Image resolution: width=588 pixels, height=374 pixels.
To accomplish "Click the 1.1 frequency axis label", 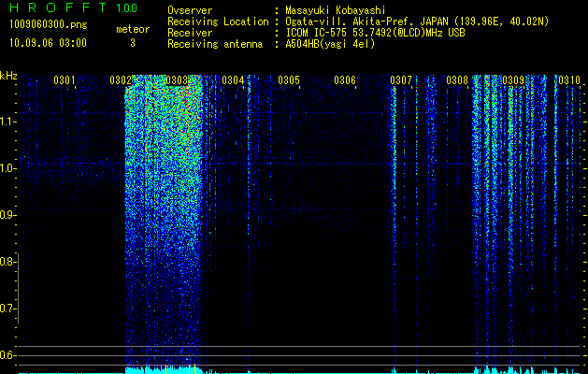I will (7, 122).
